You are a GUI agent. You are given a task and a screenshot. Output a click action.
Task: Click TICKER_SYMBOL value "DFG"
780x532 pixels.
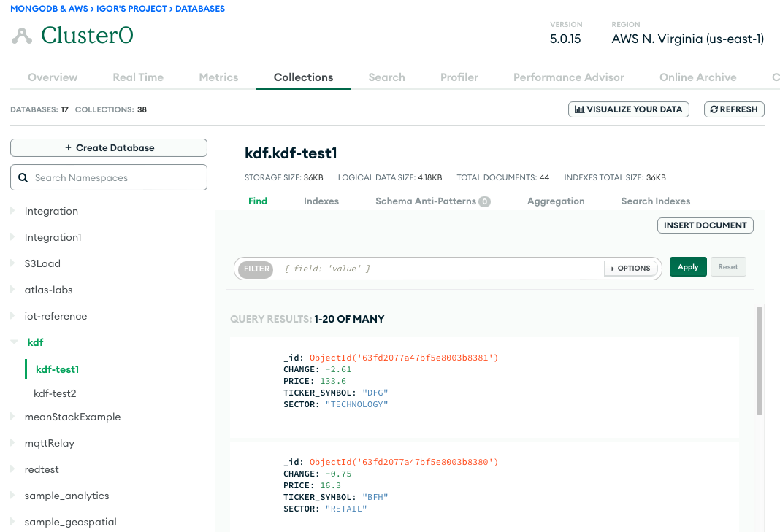click(x=375, y=393)
